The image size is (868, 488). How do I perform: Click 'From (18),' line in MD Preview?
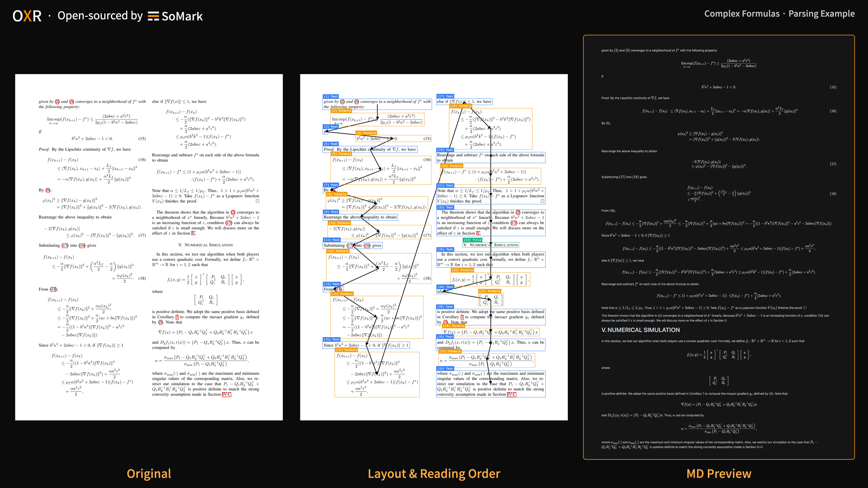point(609,211)
